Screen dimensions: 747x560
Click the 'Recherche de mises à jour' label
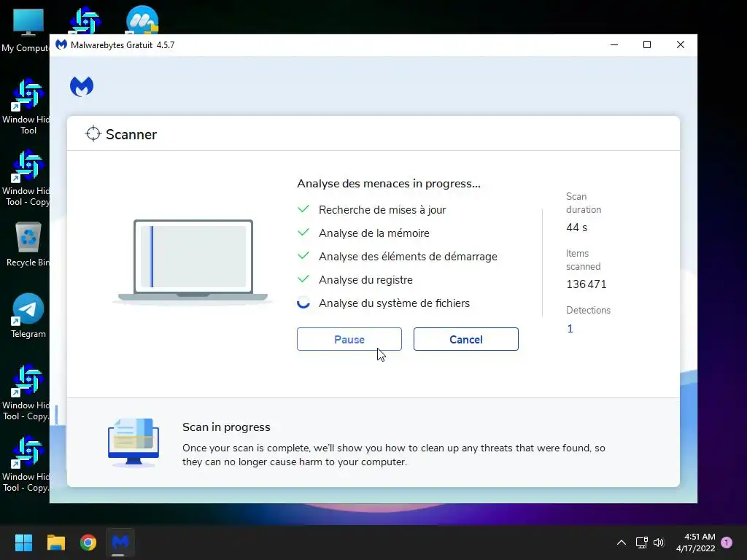pos(382,210)
